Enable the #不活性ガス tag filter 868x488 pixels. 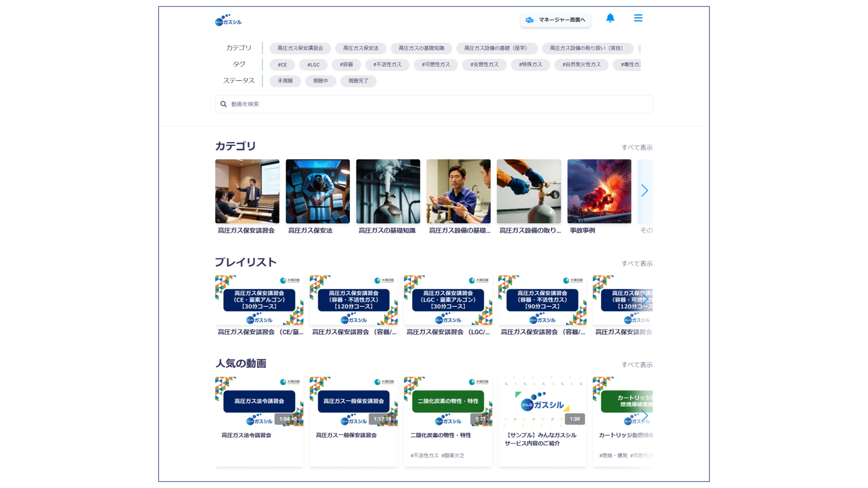pyautogui.click(x=387, y=65)
